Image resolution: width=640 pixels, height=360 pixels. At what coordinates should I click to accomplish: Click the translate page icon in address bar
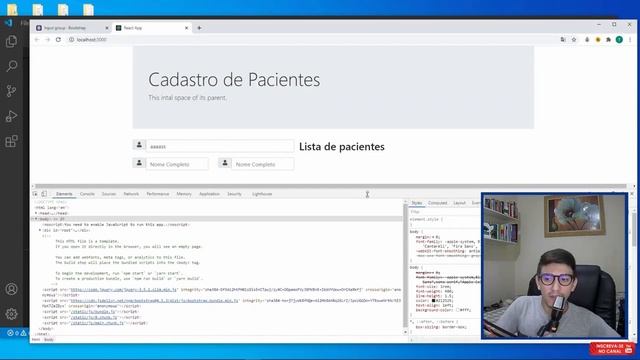pos(563,40)
